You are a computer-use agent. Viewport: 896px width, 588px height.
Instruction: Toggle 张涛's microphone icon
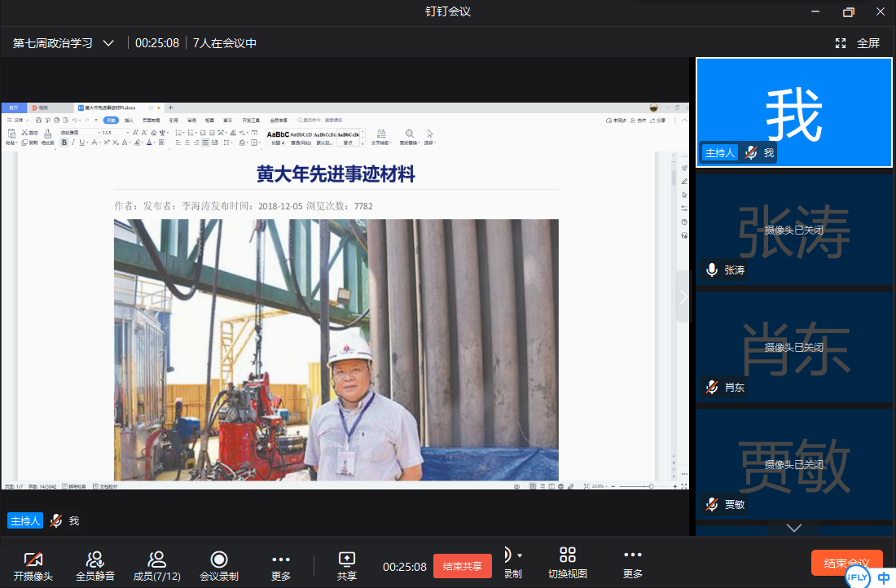[712, 270]
